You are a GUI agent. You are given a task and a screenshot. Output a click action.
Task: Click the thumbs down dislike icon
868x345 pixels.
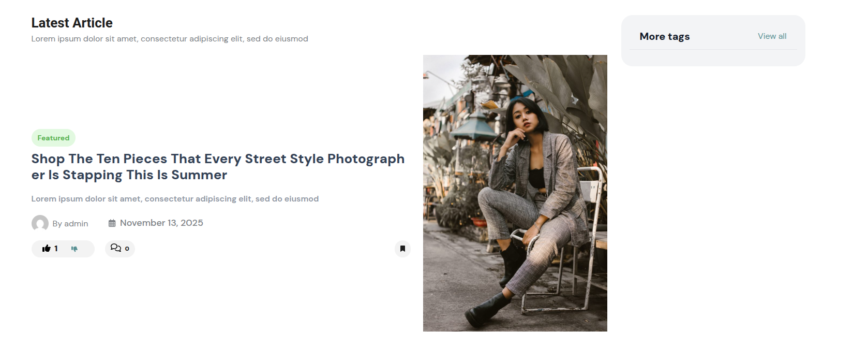(74, 249)
